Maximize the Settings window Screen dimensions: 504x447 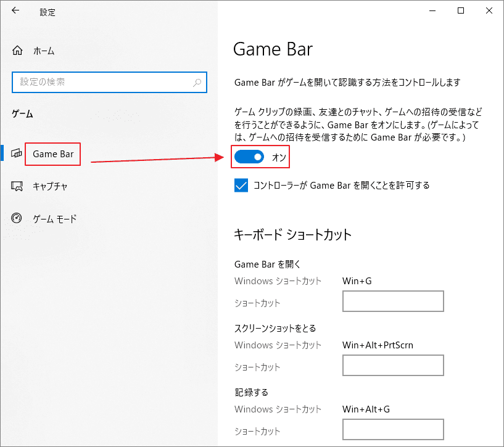[x=460, y=10]
